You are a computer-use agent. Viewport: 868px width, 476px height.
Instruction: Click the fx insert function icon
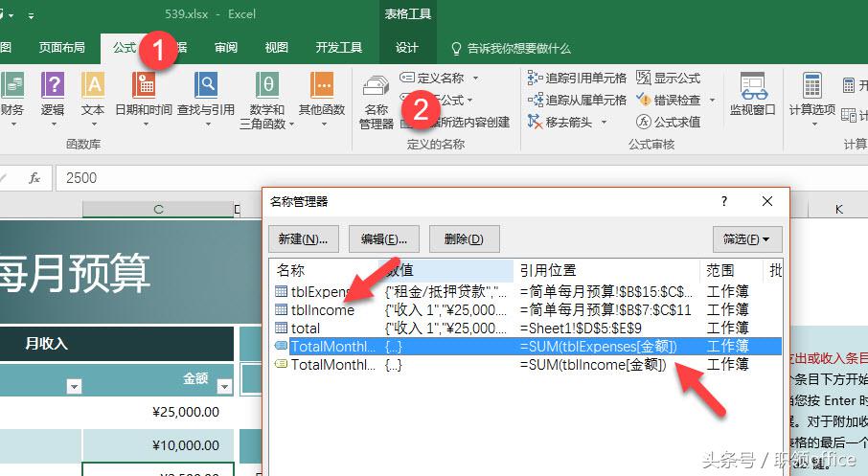34,178
